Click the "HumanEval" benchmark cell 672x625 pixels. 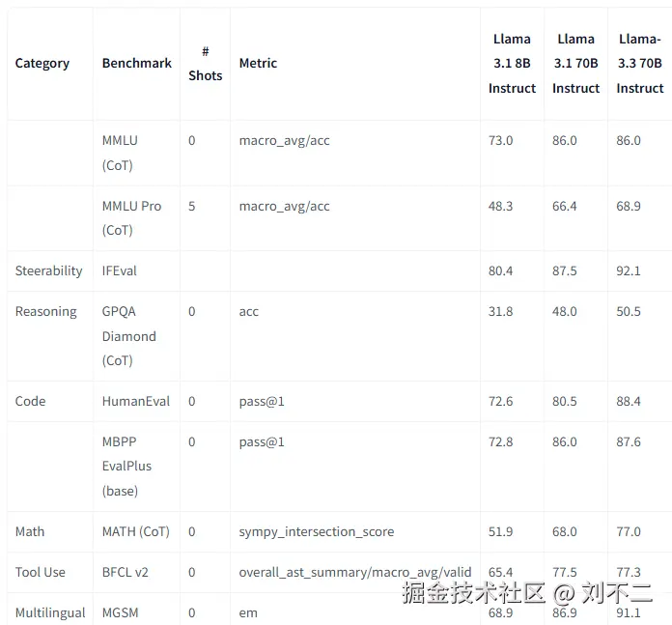136,401
